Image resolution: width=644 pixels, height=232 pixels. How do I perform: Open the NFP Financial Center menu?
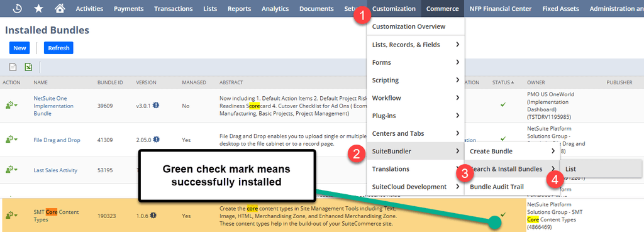(500, 8)
